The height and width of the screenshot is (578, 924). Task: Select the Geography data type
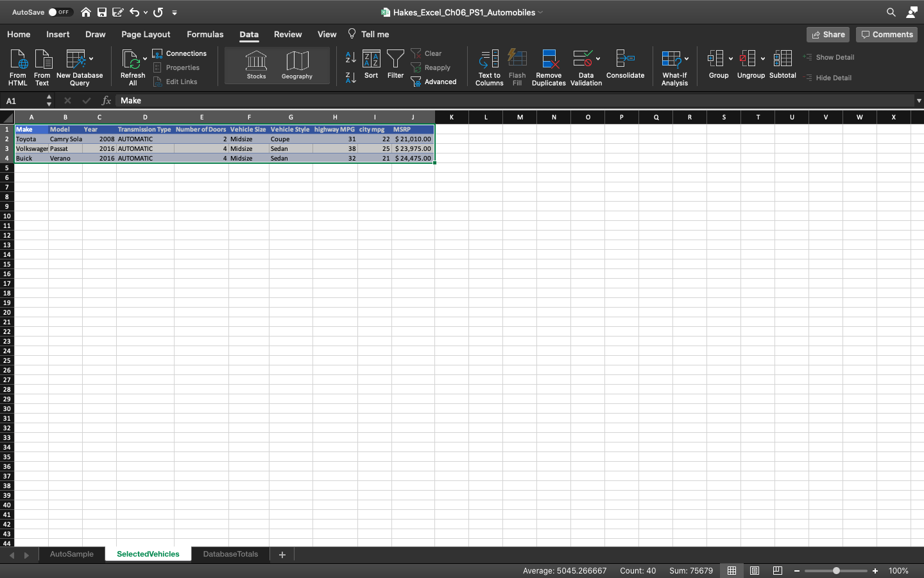pyautogui.click(x=296, y=64)
